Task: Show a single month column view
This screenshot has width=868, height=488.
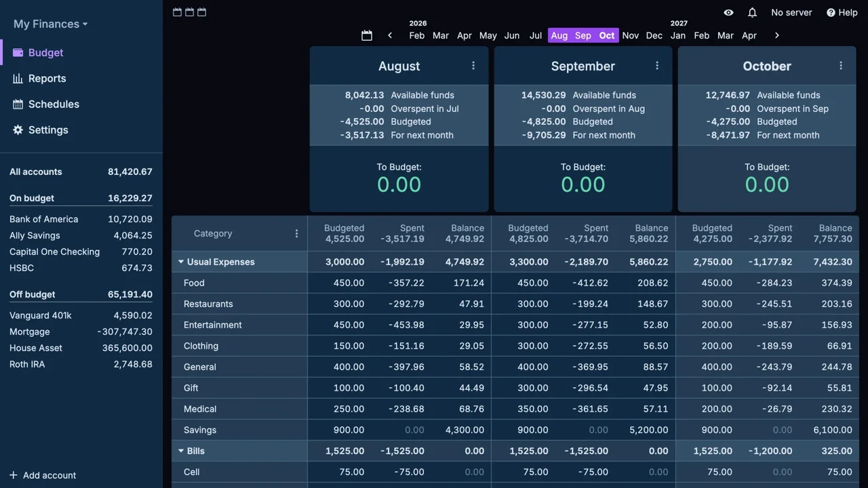Action: 177,12
